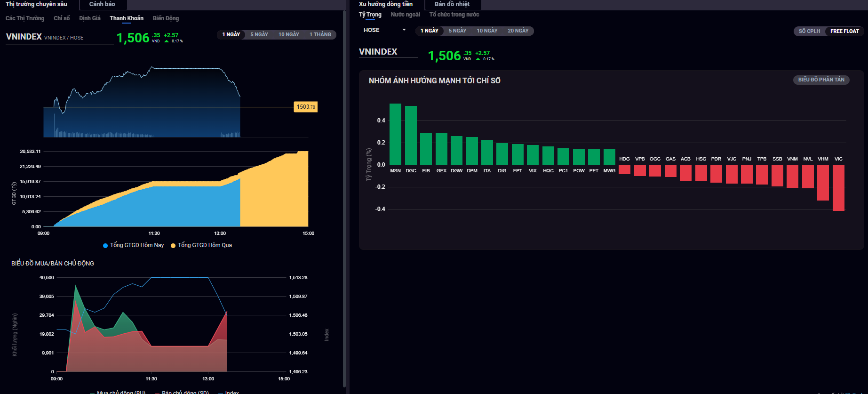Click the yellow Tổng GTGD Hôm Qua legend dot
868x394 pixels.
pos(173,246)
